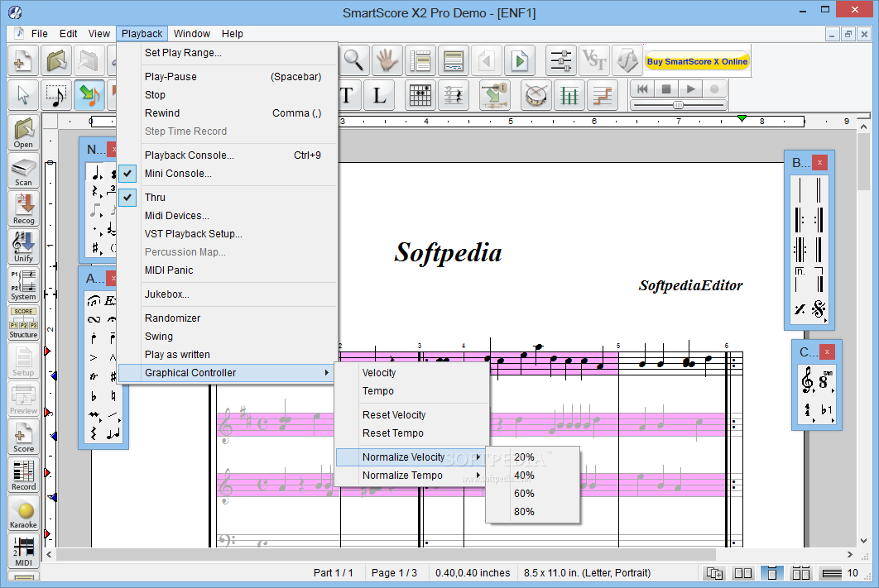Enable Play as written option
Viewport: 879px width, 588px height.
pos(228,355)
